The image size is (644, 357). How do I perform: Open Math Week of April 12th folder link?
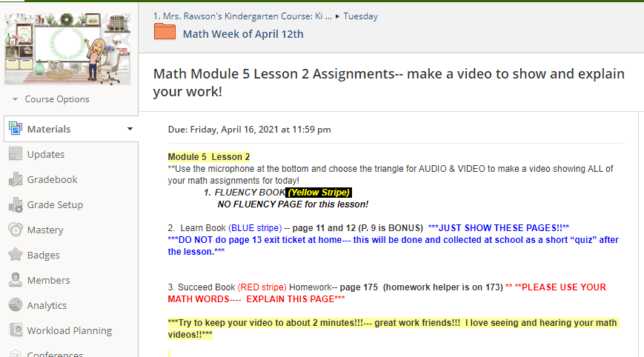[x=243, y=34]
